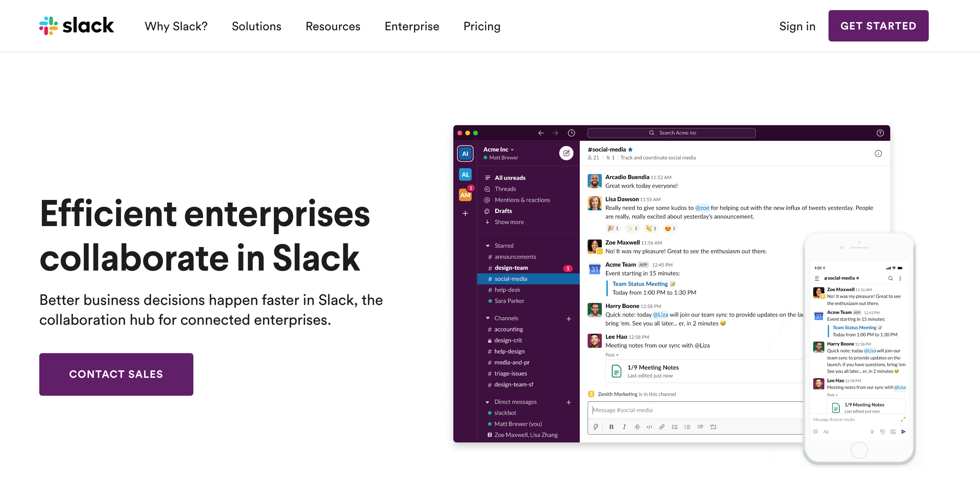Toggle bold formatting
Screen dimensions: 980x500
tap(611, 427)
